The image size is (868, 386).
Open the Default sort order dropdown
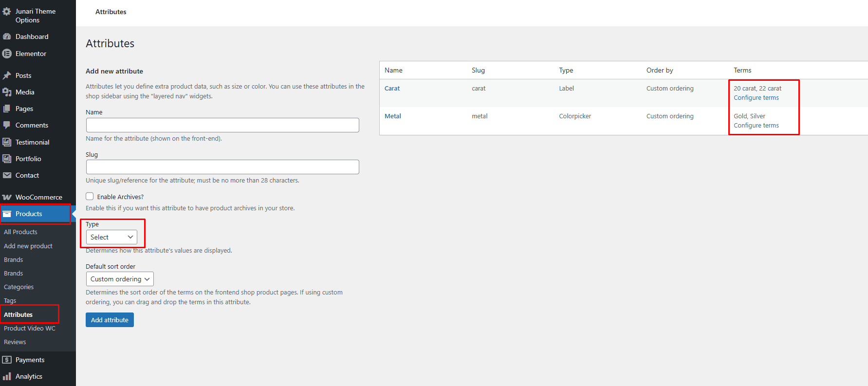tap(120, 279)
